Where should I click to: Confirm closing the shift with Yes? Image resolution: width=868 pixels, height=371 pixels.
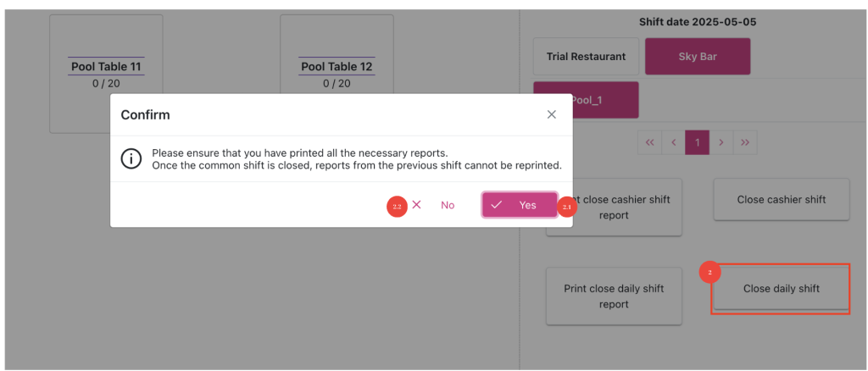coord(519,205)
